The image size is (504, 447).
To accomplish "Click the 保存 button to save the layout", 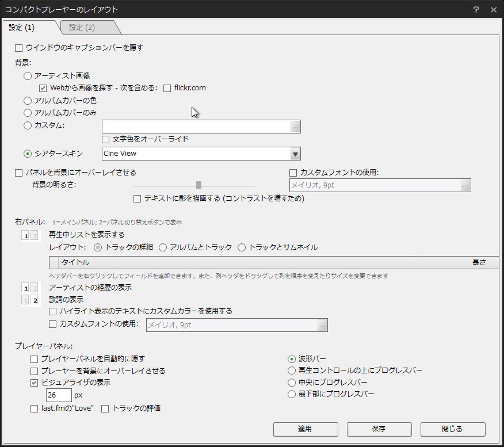I will [379, 429].
